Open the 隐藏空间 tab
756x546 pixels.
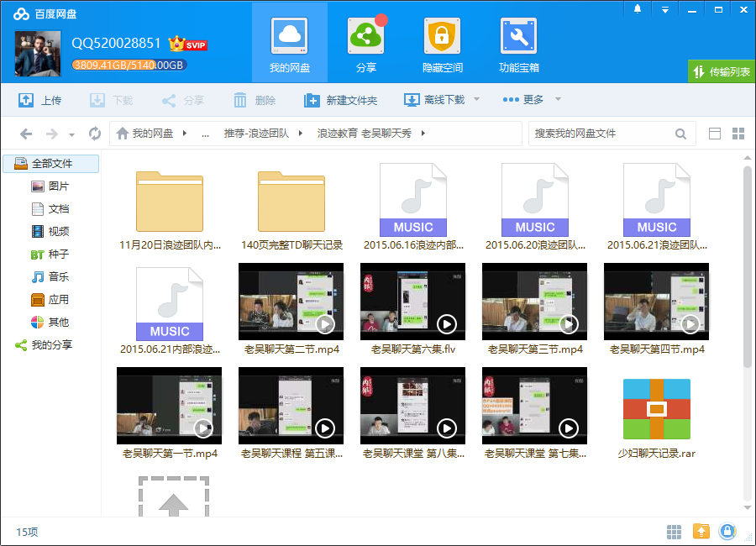[x=442, y=44]
